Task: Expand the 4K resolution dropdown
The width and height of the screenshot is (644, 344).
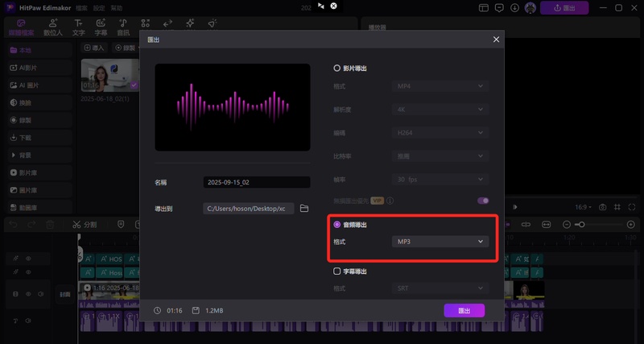Action: pyautogui.click(x=440, y=109)
